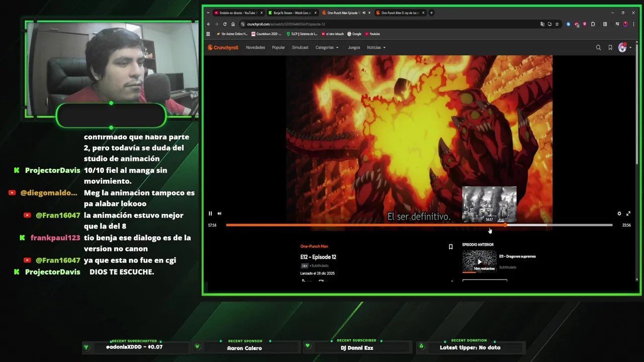Open the Novedades menu item
This screenshot has width=644, height=362.
256,48
